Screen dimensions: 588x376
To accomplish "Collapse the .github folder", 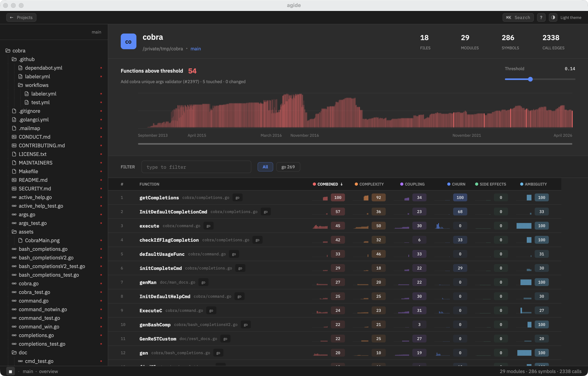I will [x=24, y=59].
